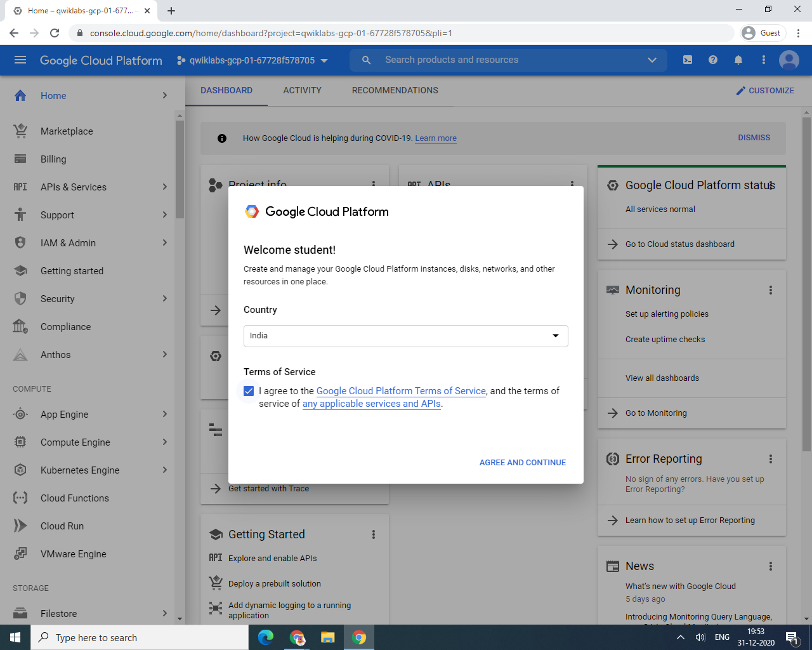Open Getting Started card options menu
Image resolution: width=812 pixels, height=650 pixels.
[x=374, y=534]
